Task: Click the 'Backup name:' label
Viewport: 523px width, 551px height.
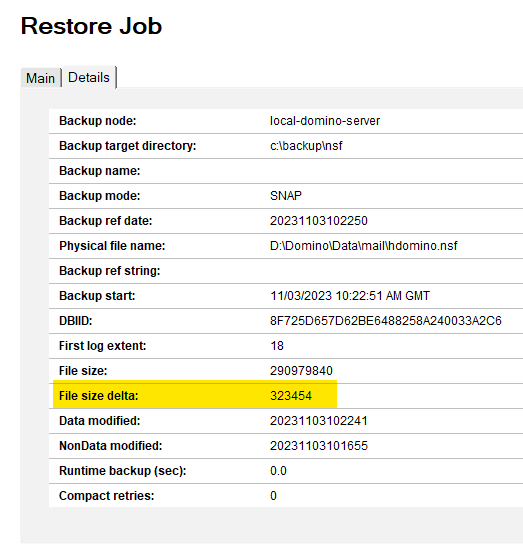Action: (99, 171)
